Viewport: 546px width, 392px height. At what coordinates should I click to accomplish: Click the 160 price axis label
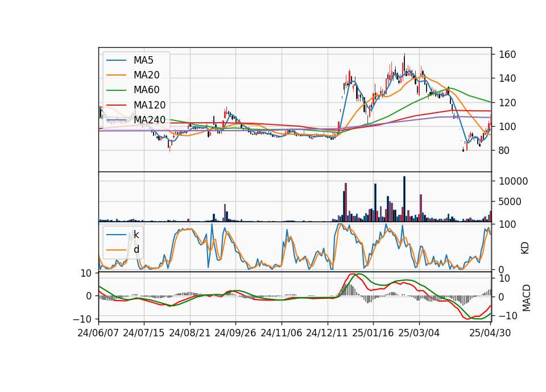pos(507,55)
